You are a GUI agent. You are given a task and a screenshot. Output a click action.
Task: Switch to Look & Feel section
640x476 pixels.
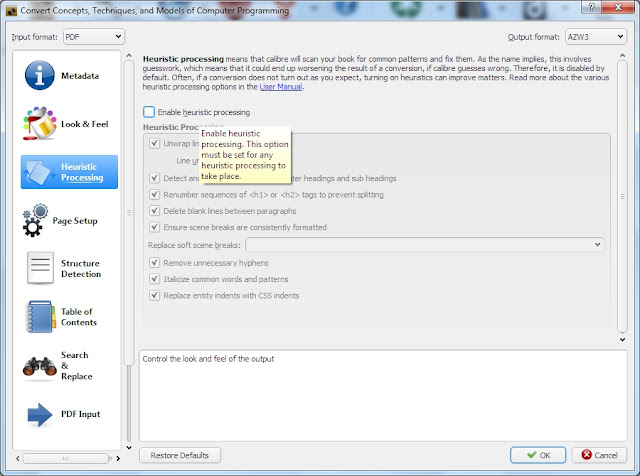tap(69, 124)
